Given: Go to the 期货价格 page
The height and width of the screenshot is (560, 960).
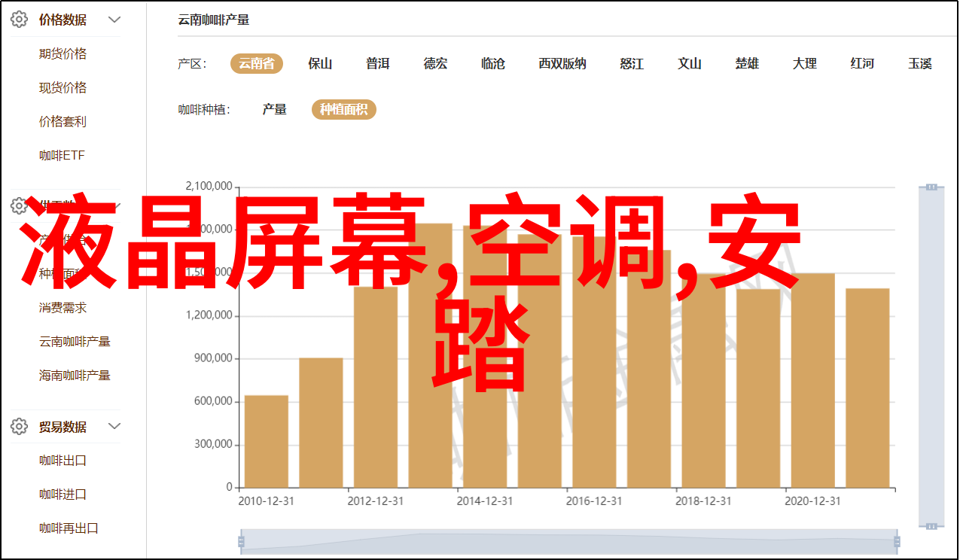Looking at the screenshot, I should [62, 53].
